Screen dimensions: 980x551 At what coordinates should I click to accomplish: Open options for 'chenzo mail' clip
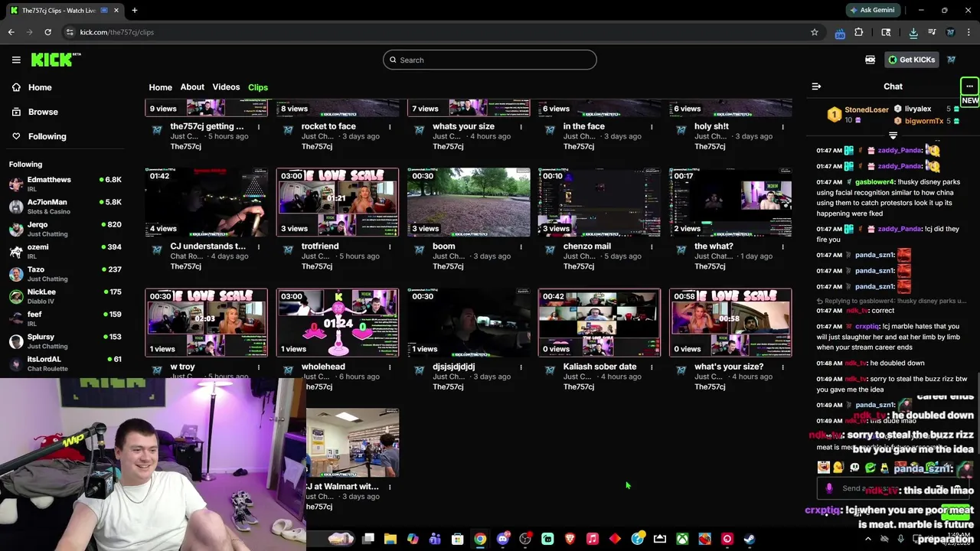tap(652, 247)
